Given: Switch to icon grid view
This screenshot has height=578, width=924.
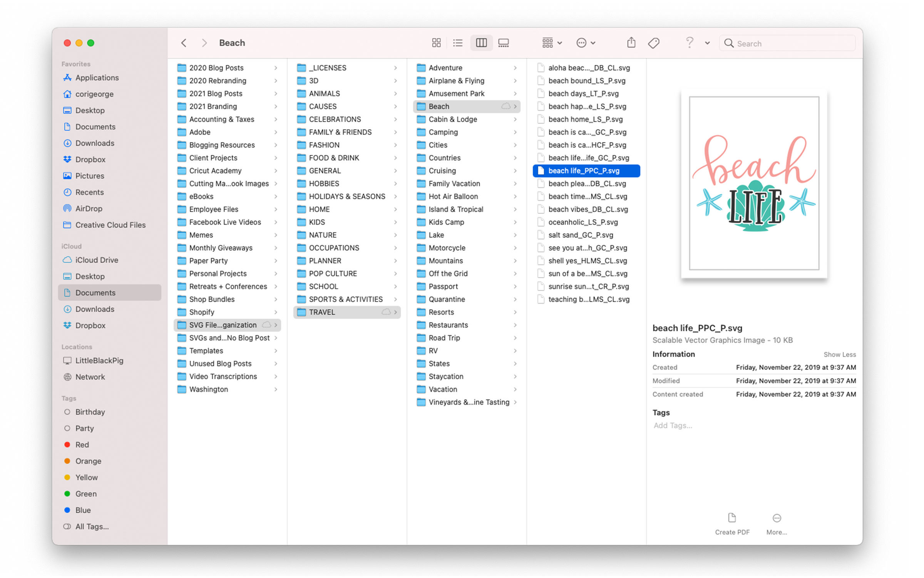Looking at the screenshot, I should coord(436,43).
